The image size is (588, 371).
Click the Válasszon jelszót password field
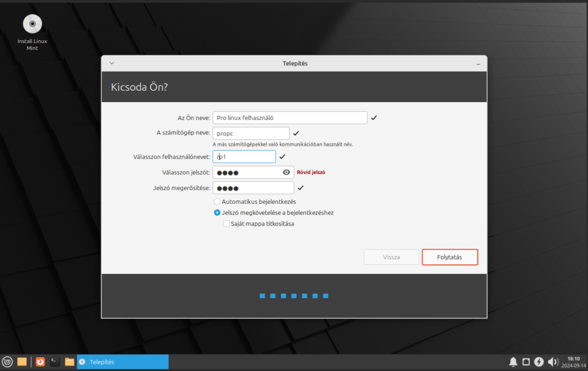click(253, 172)
